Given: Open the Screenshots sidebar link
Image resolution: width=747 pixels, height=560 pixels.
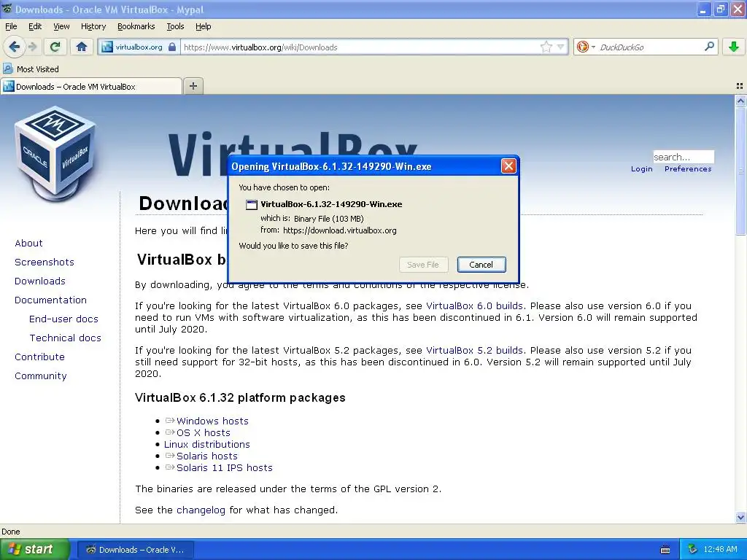Looking at the screenshot, I should pyautogui.click(x=44, y=262).
